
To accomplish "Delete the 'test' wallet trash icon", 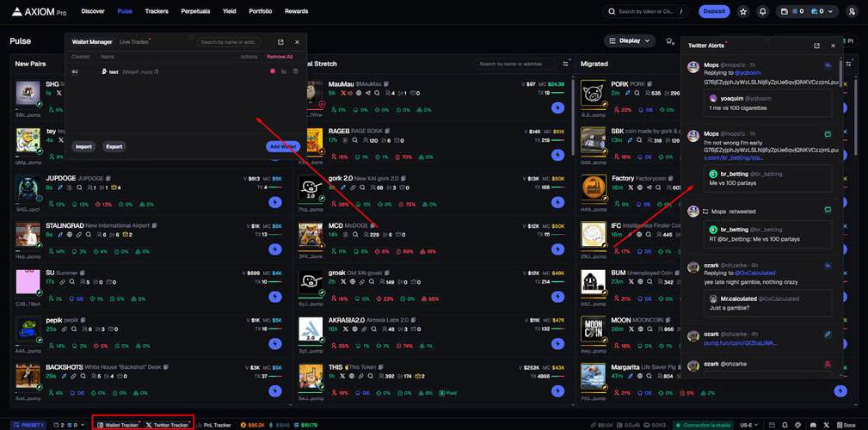I will click(296, 71).
